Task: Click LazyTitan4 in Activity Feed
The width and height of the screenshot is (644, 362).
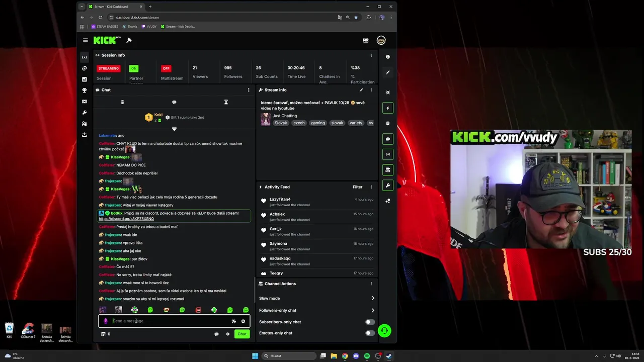Action: coord(280,200)
